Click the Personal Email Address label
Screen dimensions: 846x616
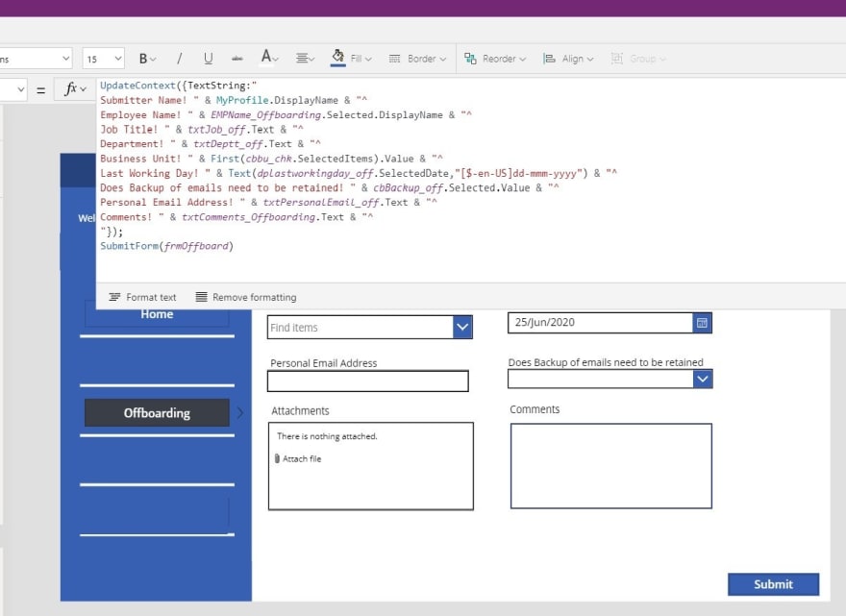pos(324,363)
